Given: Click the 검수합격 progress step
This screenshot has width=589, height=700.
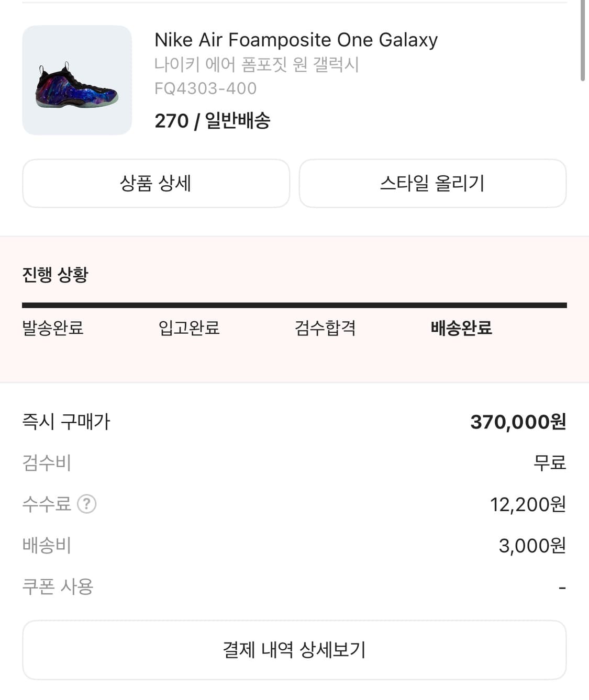Looking at the screenshot, I should [325, 328].
